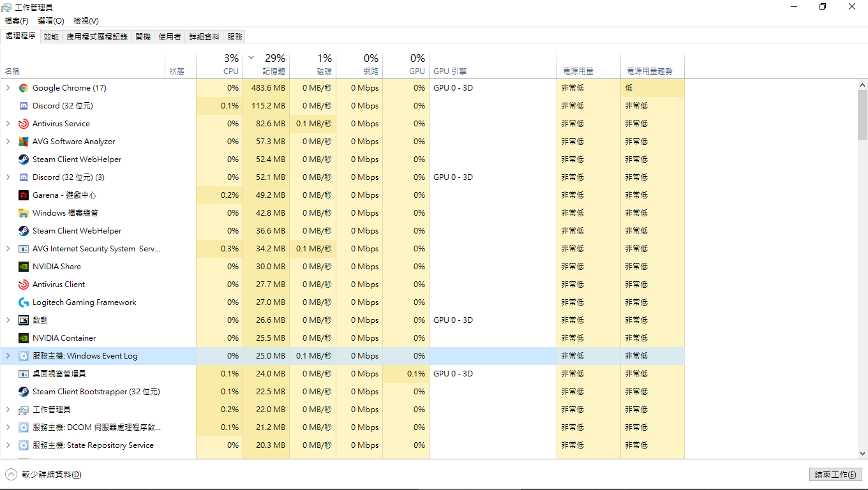Click the NVIDIA Share icon
The height and width of the screenshot is (490, 868).
(x=24, y=267)
